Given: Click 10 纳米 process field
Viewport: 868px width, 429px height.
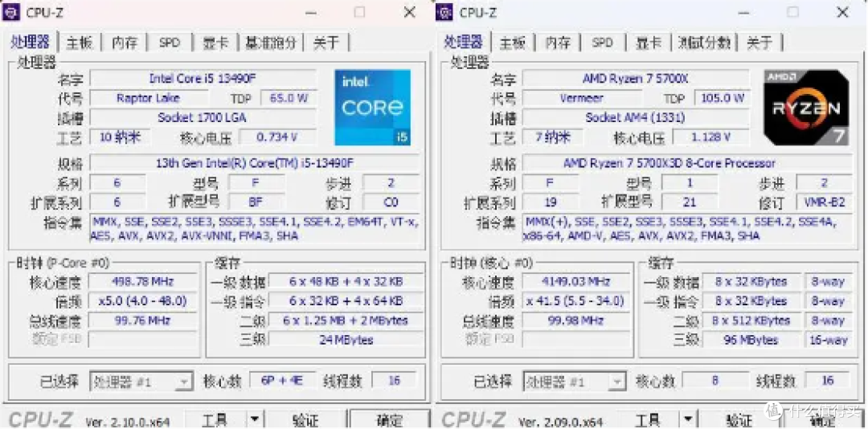Looking at the screenshot, I should point(120,137).
